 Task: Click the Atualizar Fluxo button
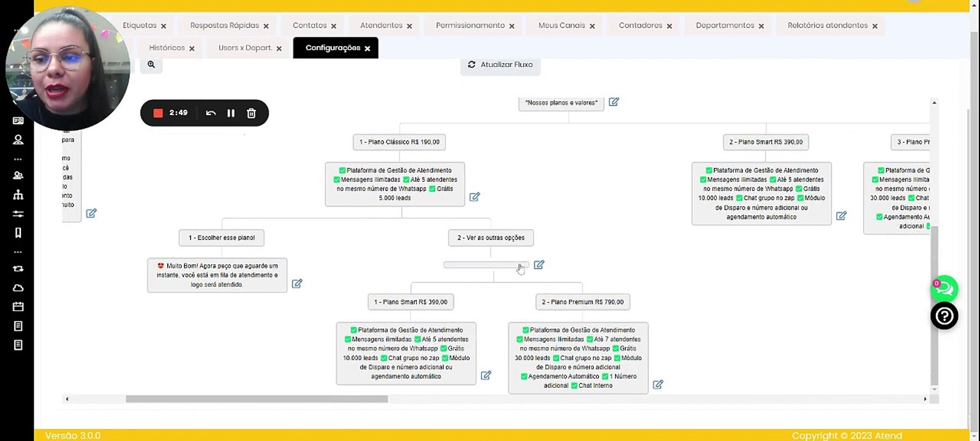(x=500, y=64)
